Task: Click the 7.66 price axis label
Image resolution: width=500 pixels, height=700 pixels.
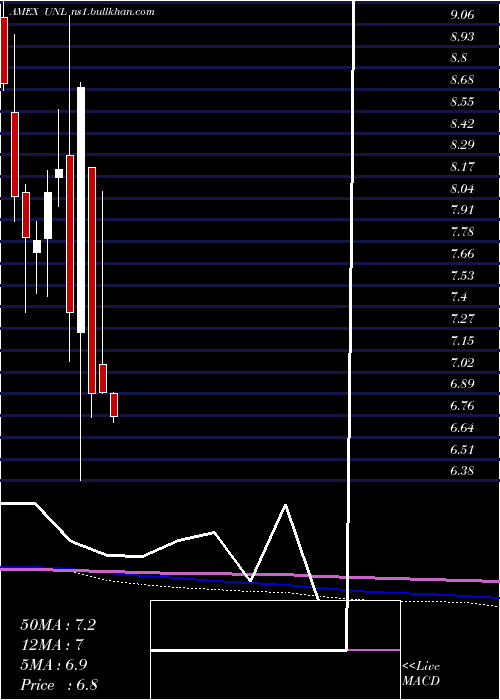Action: pyautogui.click(x=462, y=254)
